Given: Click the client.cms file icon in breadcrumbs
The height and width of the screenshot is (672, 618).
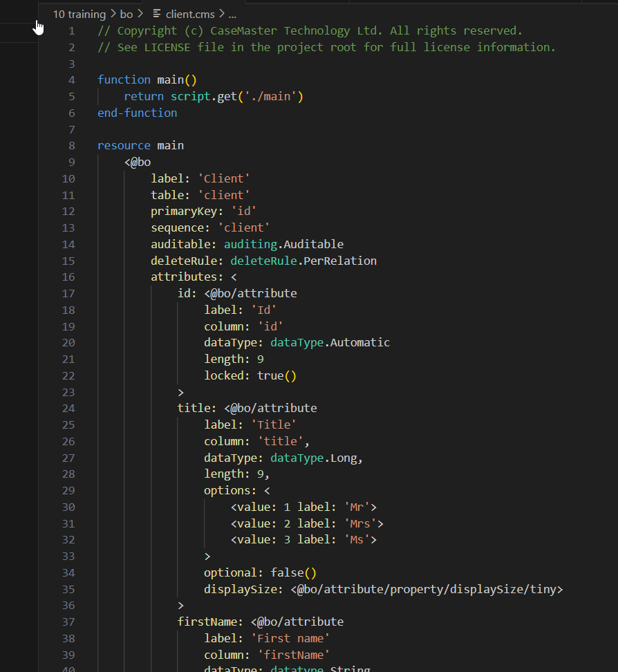Looking at the screenshot, I should pos(157,14).
